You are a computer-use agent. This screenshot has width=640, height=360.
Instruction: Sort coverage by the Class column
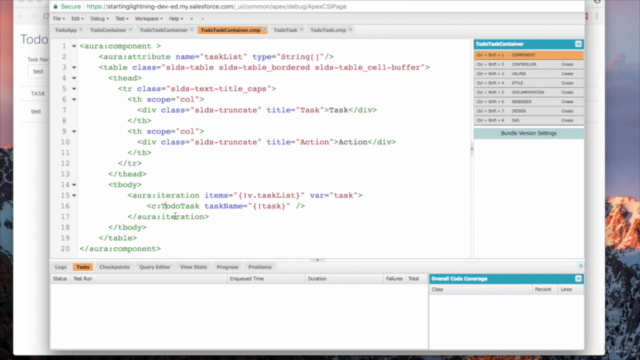pos(481,289)
